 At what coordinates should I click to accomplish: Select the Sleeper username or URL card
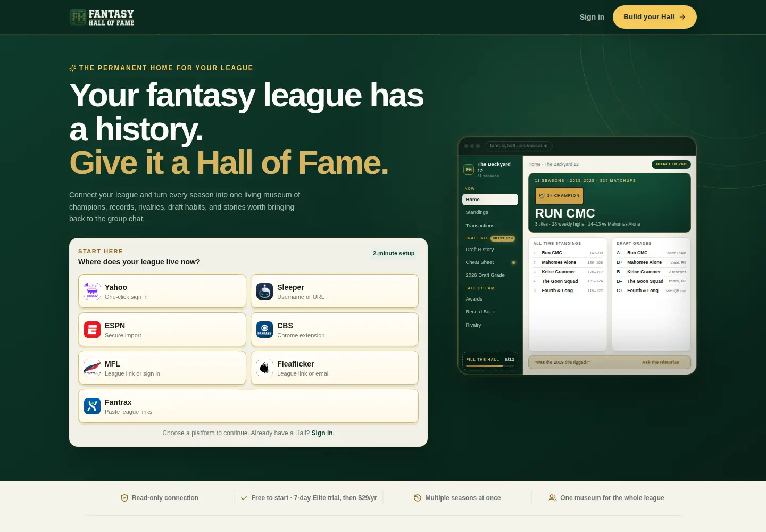[x=335, y=291]
